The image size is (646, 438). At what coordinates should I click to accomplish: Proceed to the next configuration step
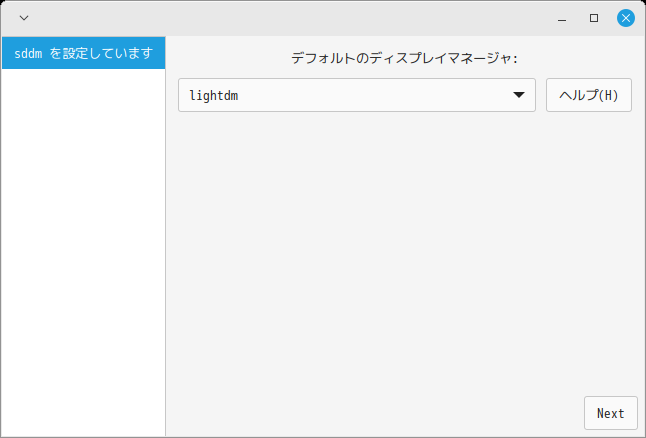610,413
